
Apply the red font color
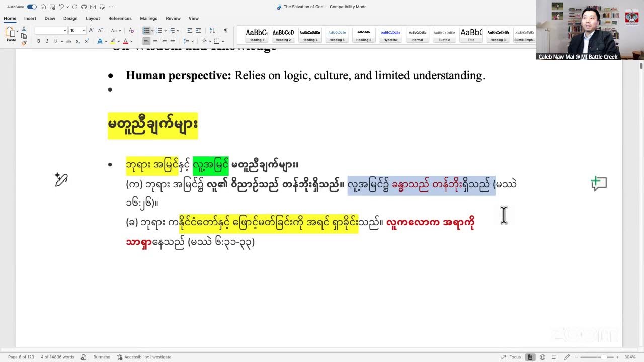125,41
